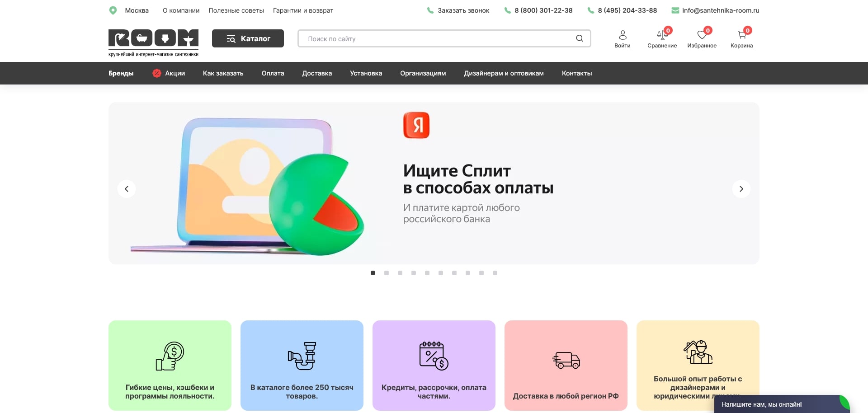Click the delivery truck icon on pink card

(x=565, y=361)
